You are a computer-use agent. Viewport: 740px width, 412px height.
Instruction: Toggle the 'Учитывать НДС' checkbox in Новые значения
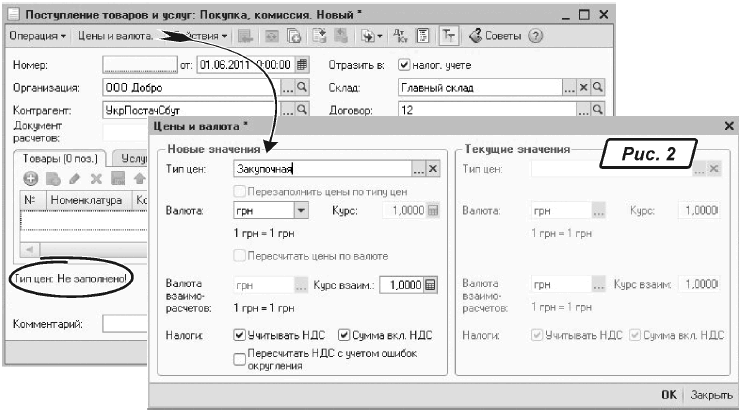point(239,335)
